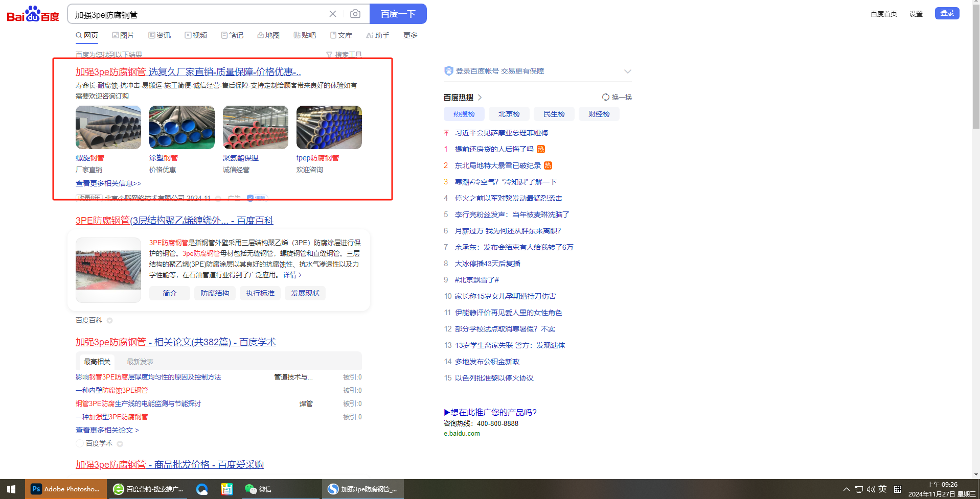Viewport: 980px width, 499px height.
Task: Refresh hot list with 换一换
Action: click(x=617, y=97)
